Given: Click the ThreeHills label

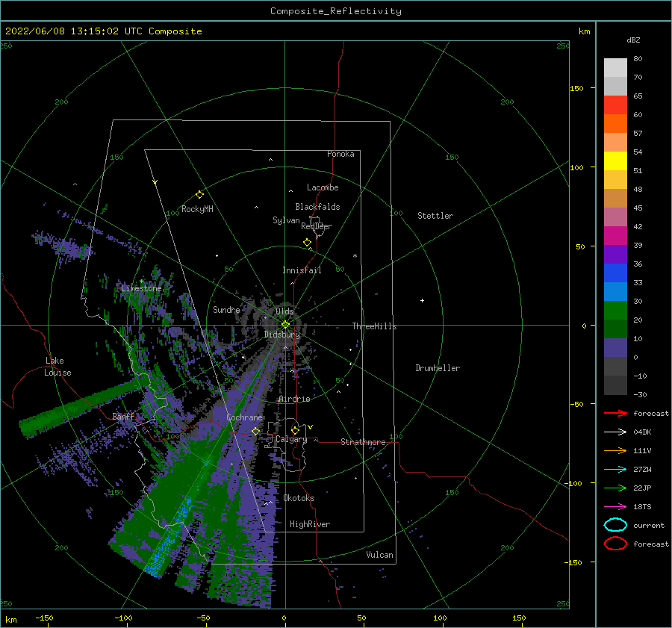Looking at the screenshot, I should pos(374,326).
